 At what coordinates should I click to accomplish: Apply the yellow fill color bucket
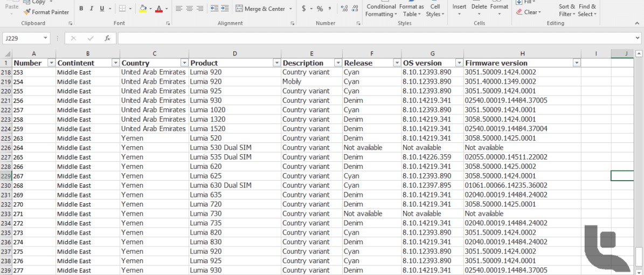143,9
